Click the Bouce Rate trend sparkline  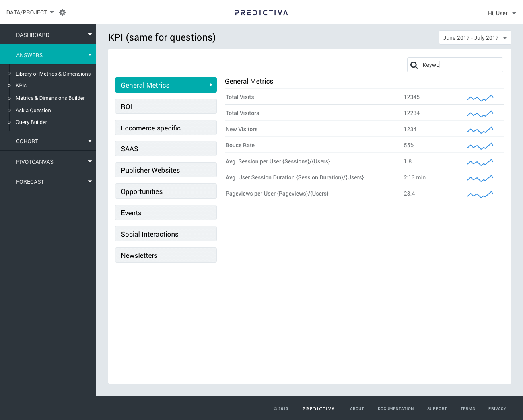(480, 146)
